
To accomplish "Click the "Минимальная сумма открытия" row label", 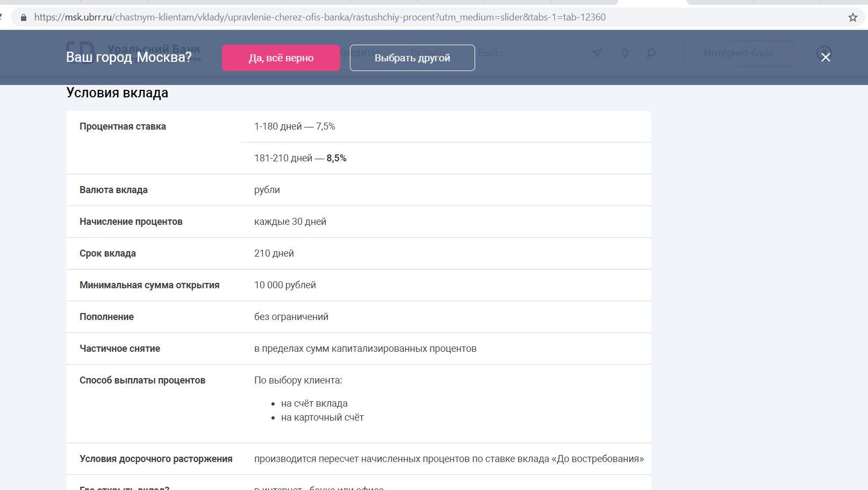I will pyautogui.click(x=149, y=285).
